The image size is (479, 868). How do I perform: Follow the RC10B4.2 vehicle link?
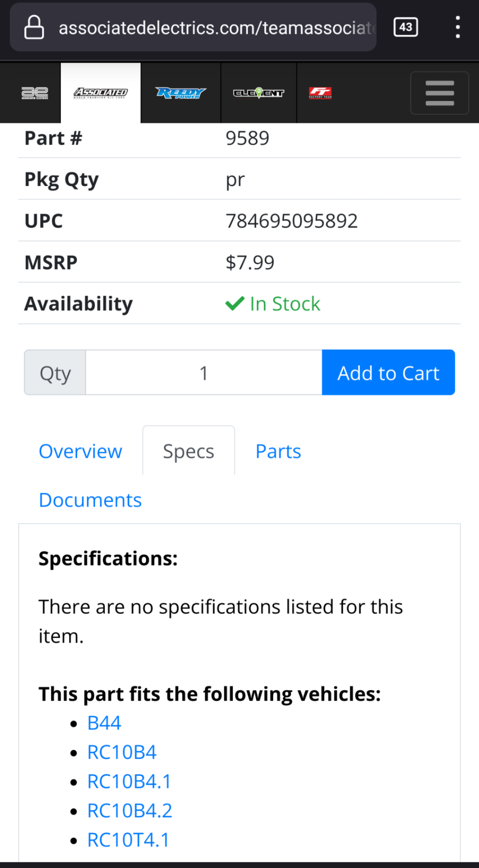click(130, 811)
